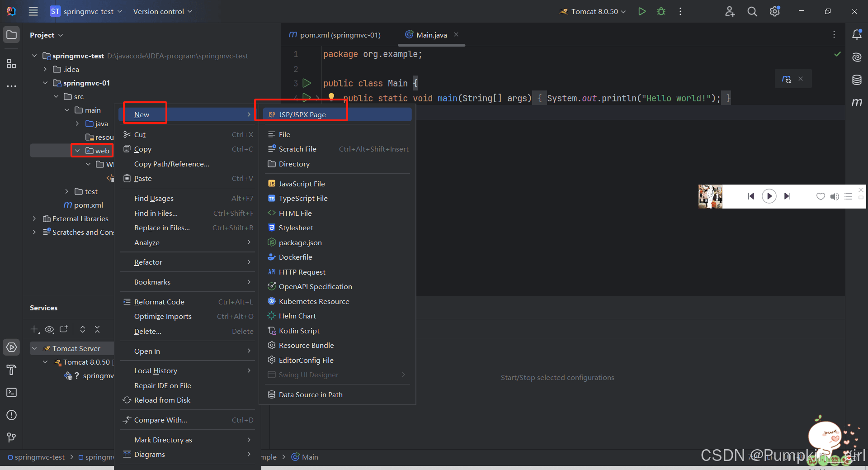Click the Debug bug icon
The width and height of the screenshot is (868, 470).
[661, 11]
